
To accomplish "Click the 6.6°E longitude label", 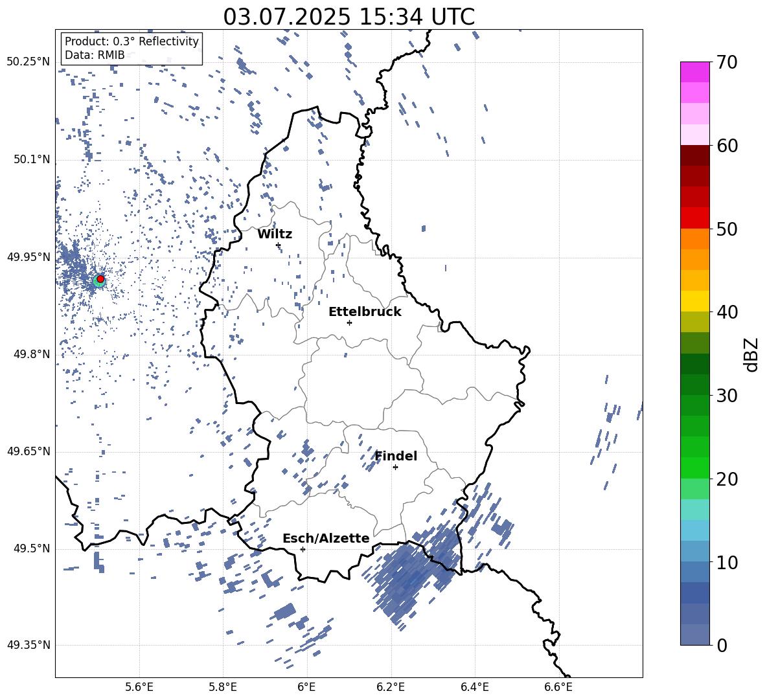I will (558, 687).
